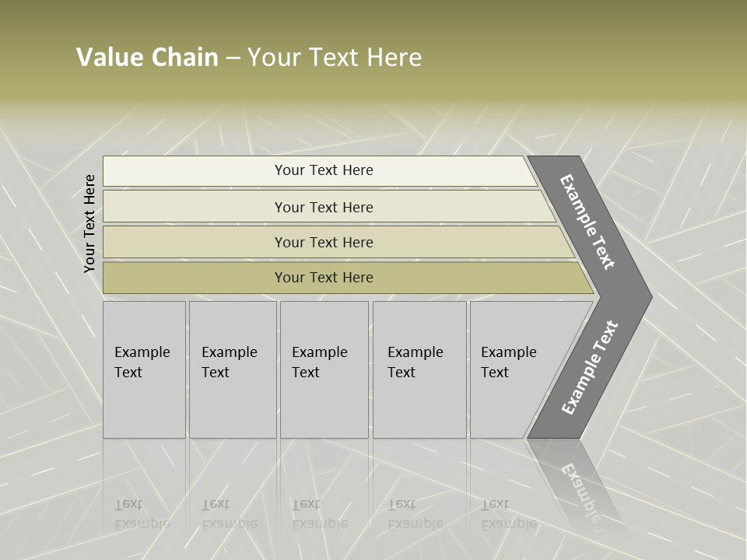This screenshot has width=747, height=560.
Task: Select the second "Example Text" box
Action: tap(232, 369)
